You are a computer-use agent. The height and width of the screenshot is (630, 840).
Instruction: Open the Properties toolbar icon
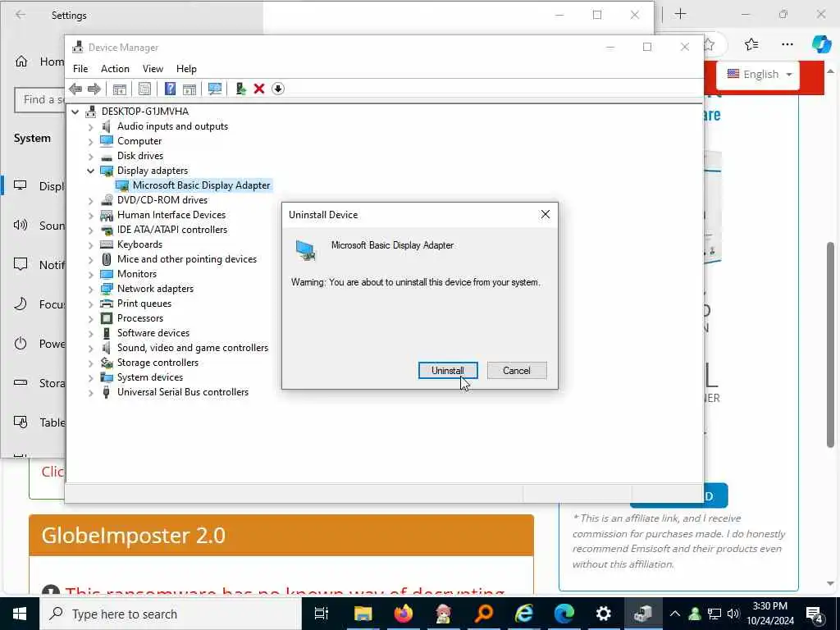[x=144, y=89]
